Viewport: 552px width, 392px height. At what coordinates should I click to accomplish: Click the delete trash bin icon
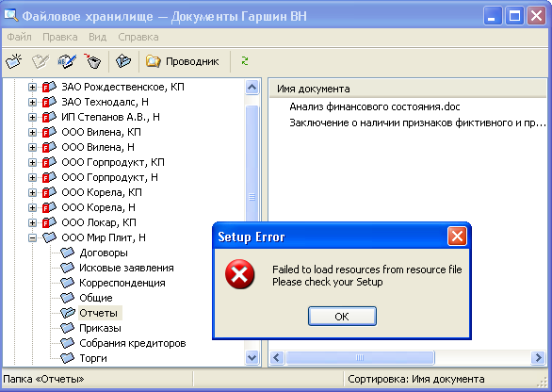click(92, 61)
